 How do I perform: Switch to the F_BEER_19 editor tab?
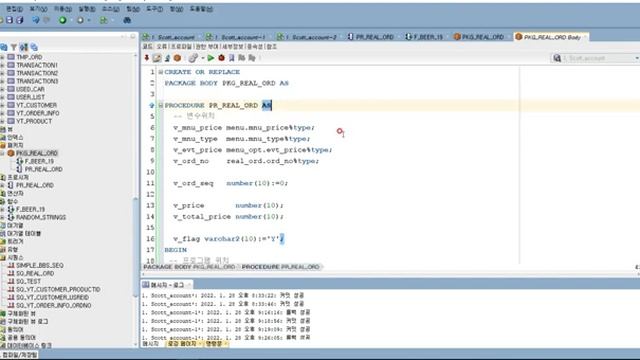[x=424, y=37]
